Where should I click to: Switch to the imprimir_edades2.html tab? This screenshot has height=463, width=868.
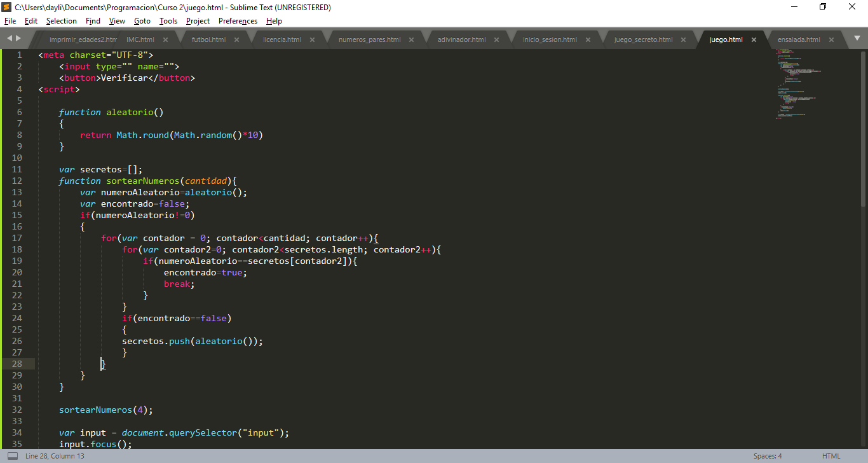click(x=83, y=39)
